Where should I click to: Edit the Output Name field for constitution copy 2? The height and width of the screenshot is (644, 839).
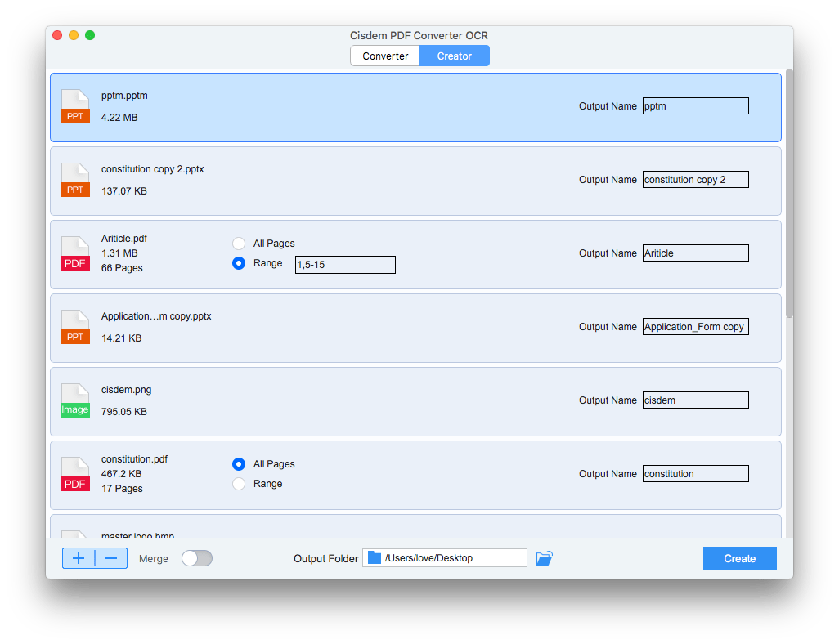click(x=696, y=180)
